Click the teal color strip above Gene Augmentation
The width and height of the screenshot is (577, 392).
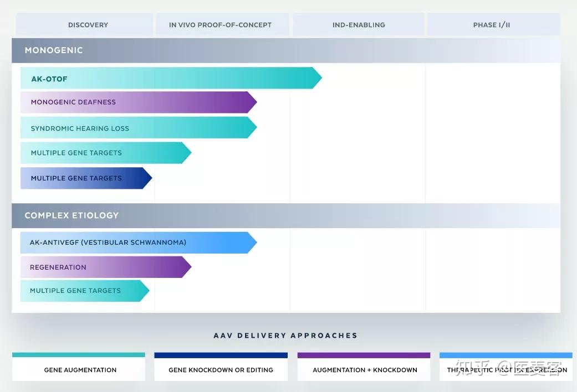click(x=79, y=355)
